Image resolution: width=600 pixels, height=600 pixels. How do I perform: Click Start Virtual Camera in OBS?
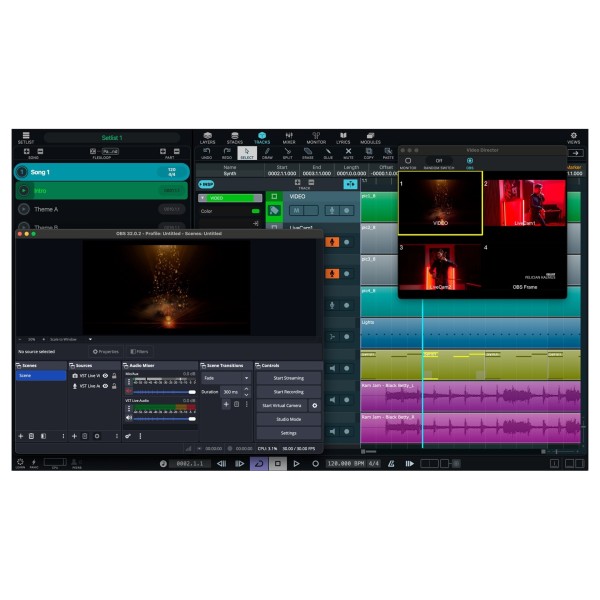[x=282, y=406]
